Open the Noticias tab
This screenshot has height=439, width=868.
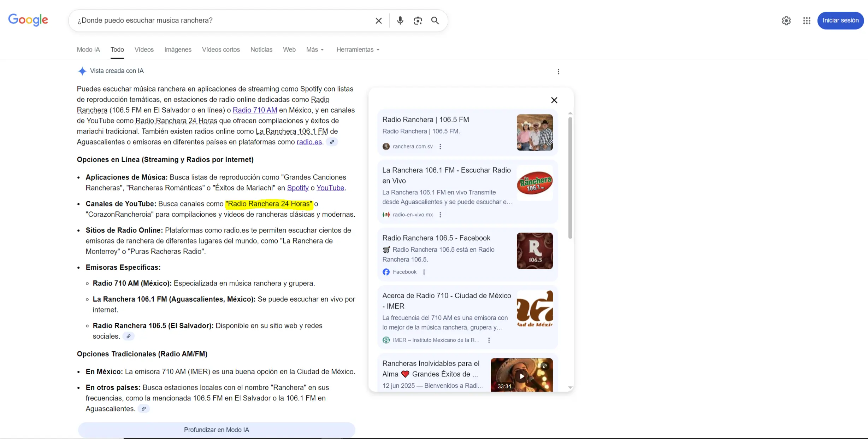point(261,49)
